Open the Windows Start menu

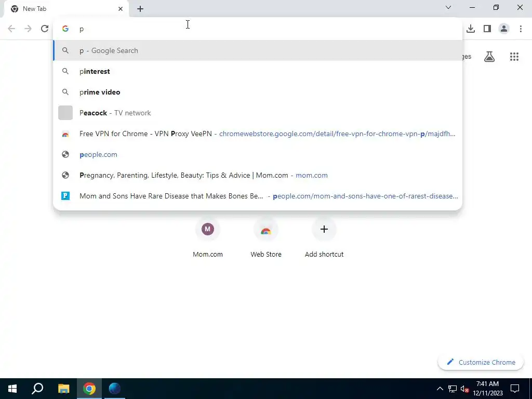[x=12, y=389]
